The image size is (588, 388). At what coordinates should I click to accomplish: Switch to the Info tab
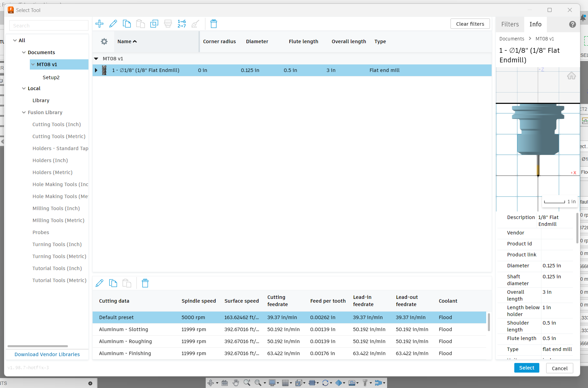point(535,24)
